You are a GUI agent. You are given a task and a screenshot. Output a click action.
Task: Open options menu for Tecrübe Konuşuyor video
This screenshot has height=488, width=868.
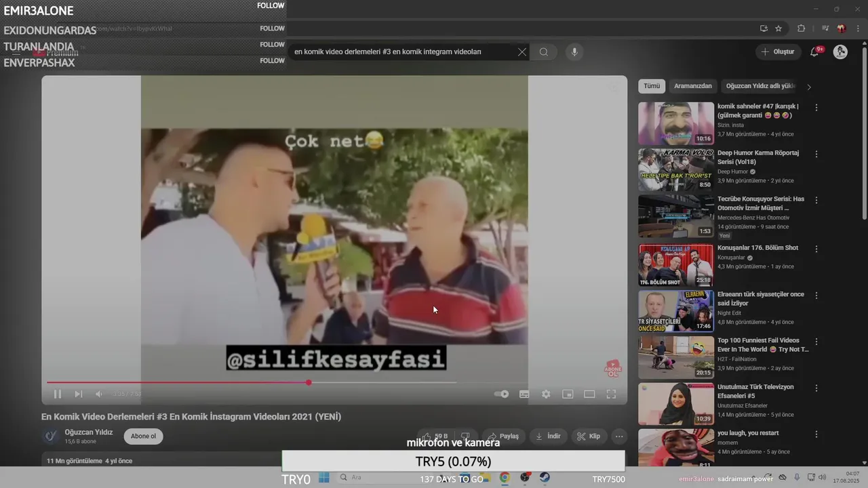(816, 201)
